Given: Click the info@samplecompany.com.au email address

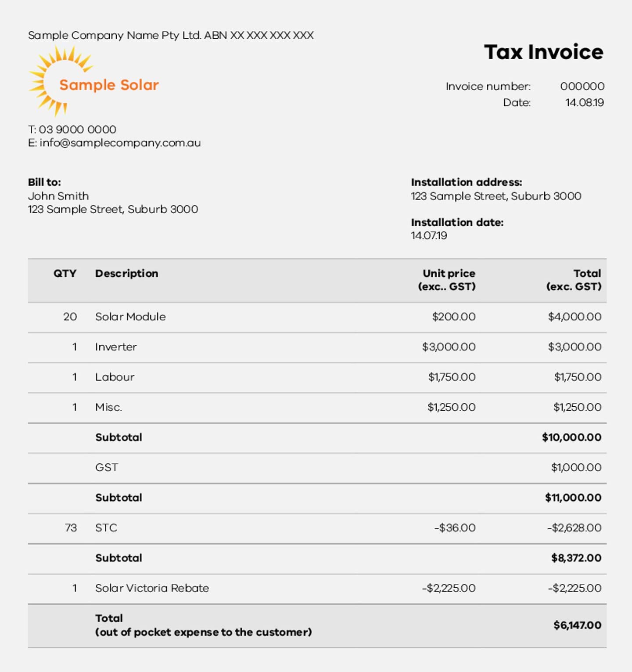Looking at the screenshot, I should coord(120,143).
